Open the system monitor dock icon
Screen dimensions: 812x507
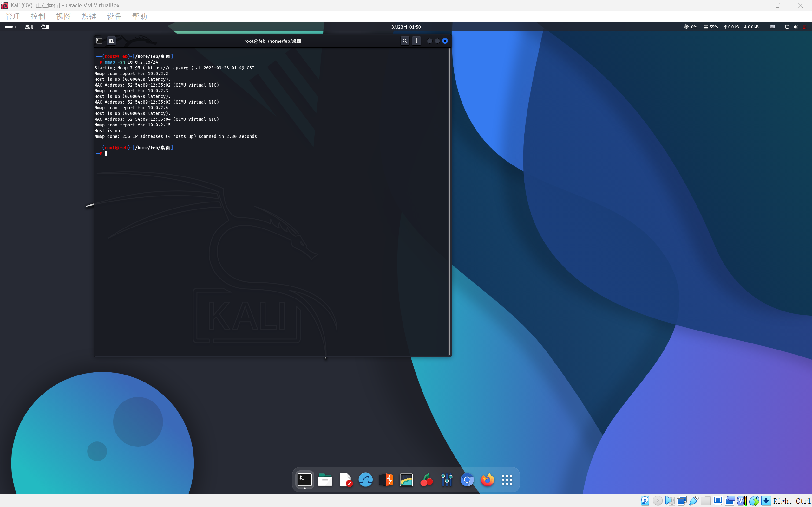click(406, 480)
